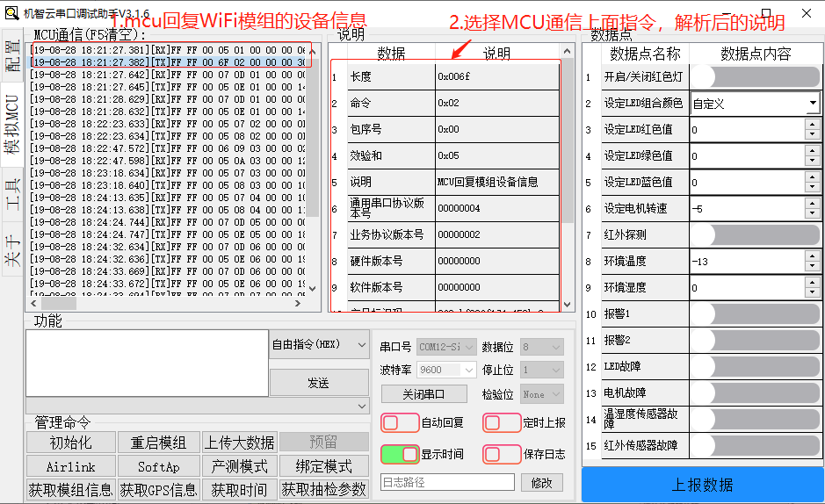The height and width of the screenshot is (504, 825).
Task: Switch to 关于 side tab
Action: [x=12, y=249]
